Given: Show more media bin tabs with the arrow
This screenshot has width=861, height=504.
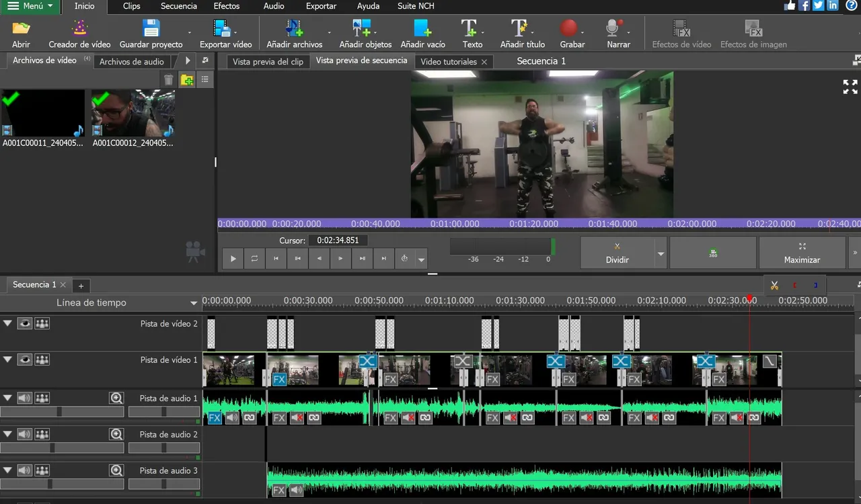Looking at the screenshot, I should (188, 60).
